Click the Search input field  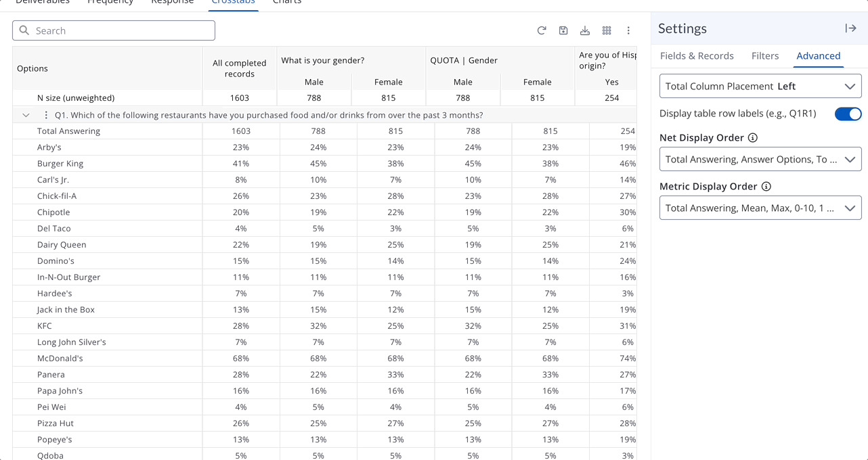click(114, 30)
